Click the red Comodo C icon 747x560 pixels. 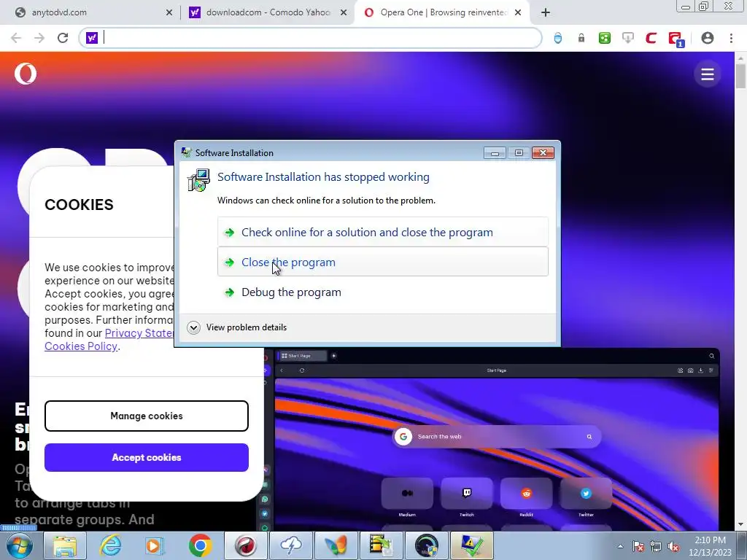coord(651,38)
